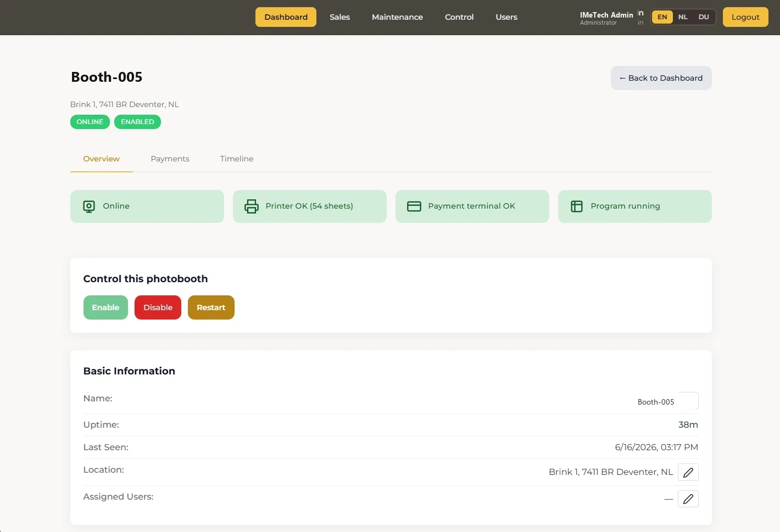Select the Overview tab
The width and height of the screenshot is (780, 532).
point(102,159)
